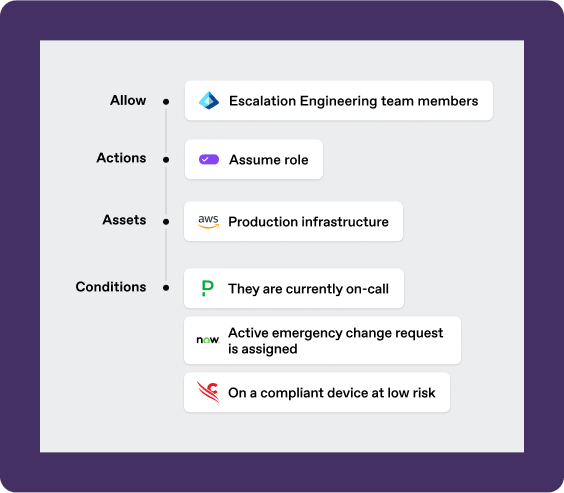The height and width of the screenshot is (493, 564).
Task: Click the bullet node next to Conditions
Action: (166, 288)
